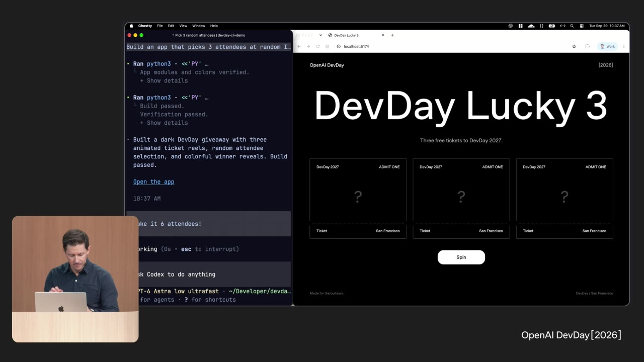
Task: Click the middle ticket's question mark
Action: pos(461,197)
